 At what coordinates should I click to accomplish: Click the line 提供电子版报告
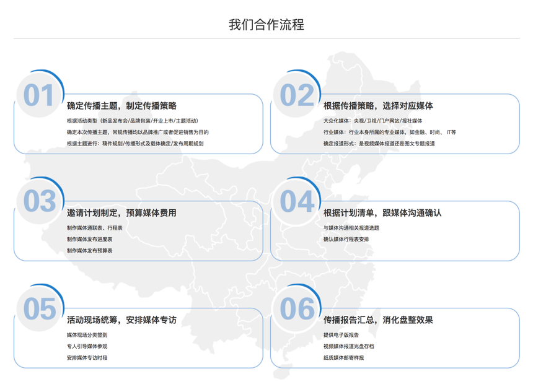pos(341,335)
